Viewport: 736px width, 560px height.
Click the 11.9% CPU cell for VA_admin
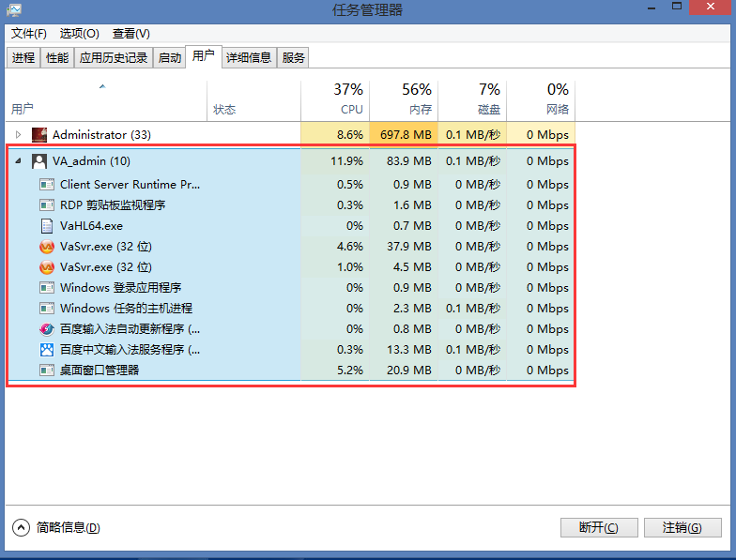pyautogui.click(x=335, y=161)
